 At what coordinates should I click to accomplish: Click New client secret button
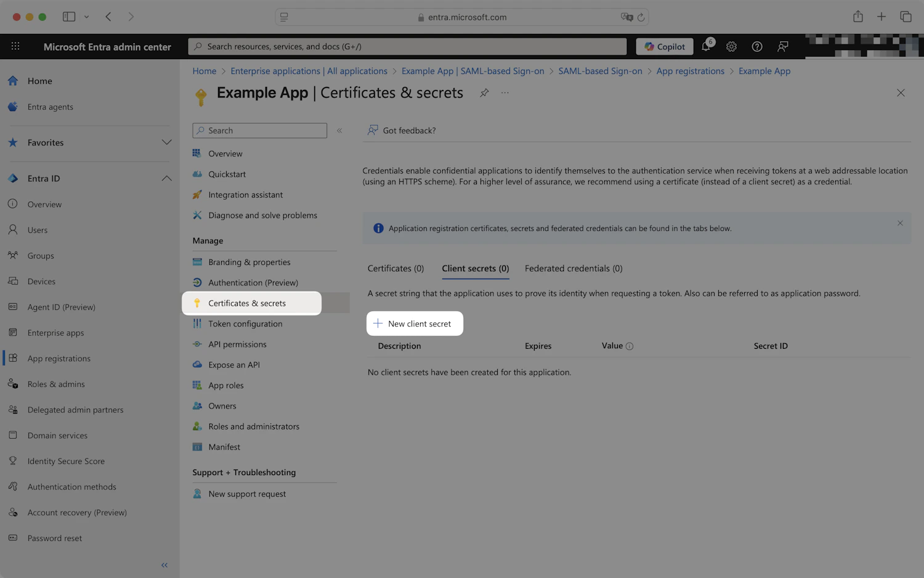[415, 324]
